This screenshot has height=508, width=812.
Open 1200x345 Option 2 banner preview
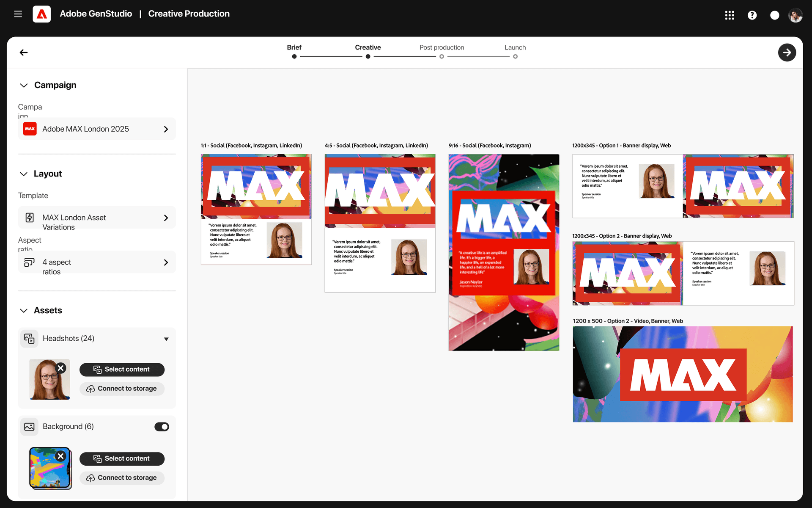tap(683, 273)
